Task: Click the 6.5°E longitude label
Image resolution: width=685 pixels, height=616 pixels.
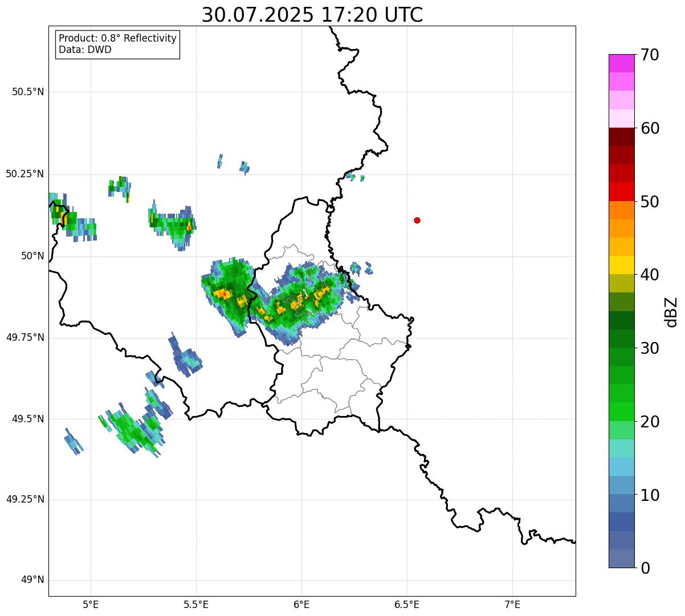Action: [x=407, y=605]
